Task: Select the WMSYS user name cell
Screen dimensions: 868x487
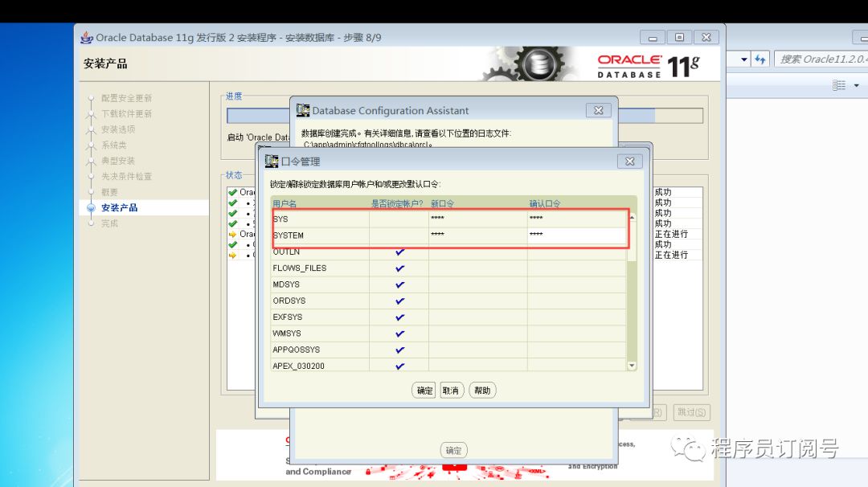Action: tap(320, 334)
